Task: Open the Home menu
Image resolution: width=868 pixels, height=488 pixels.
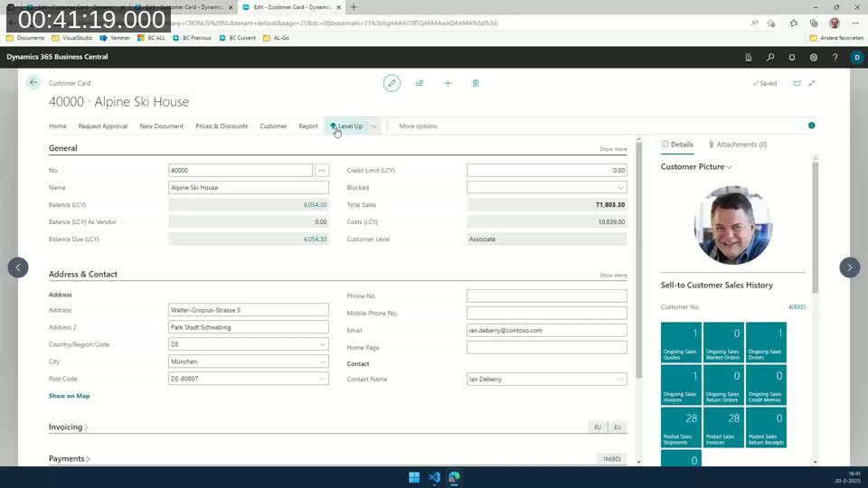Action: pos(58,127)
